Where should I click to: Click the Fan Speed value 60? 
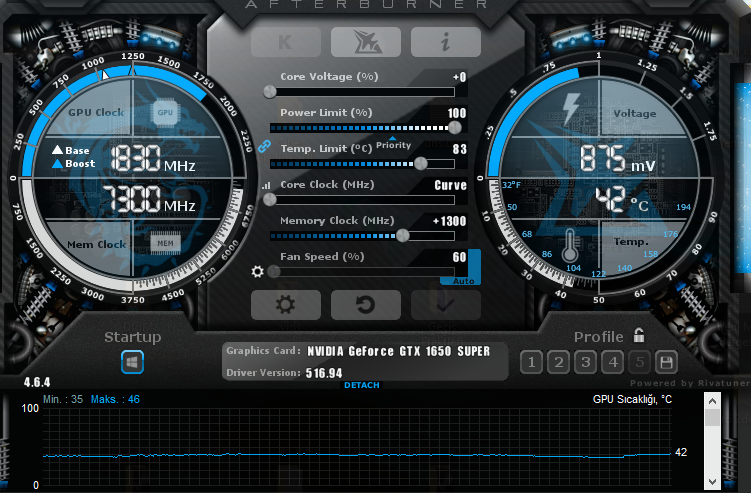tap(459, 257)
